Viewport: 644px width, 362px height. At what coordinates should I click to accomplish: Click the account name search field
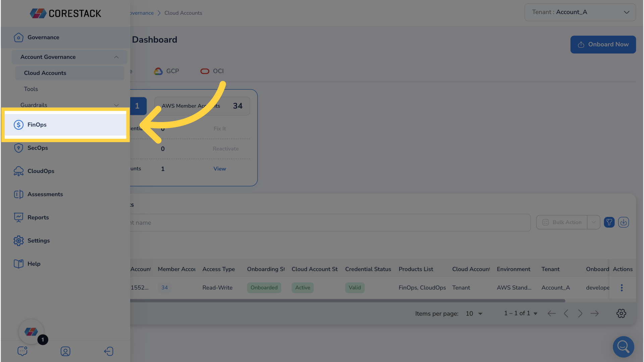330,223
